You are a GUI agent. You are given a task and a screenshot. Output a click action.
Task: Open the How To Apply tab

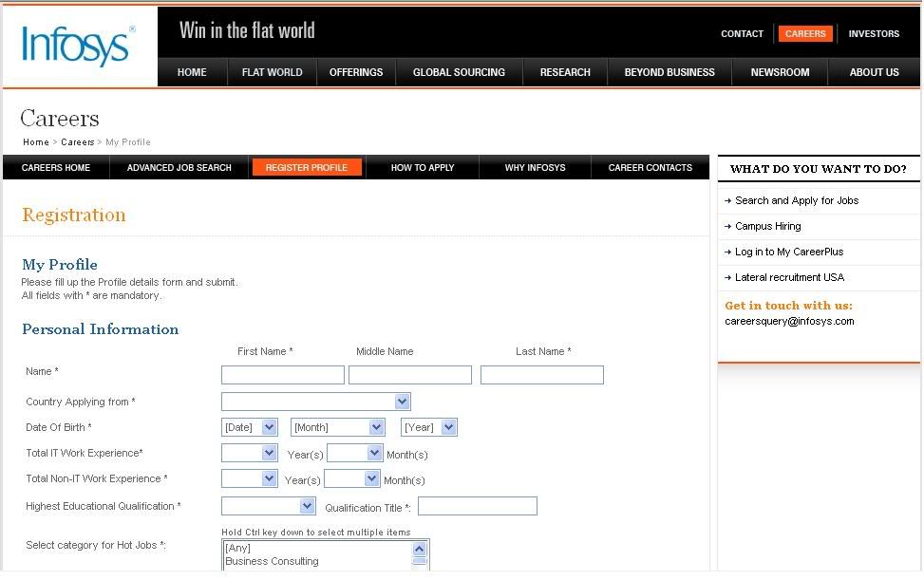click(x=423, y=168)
